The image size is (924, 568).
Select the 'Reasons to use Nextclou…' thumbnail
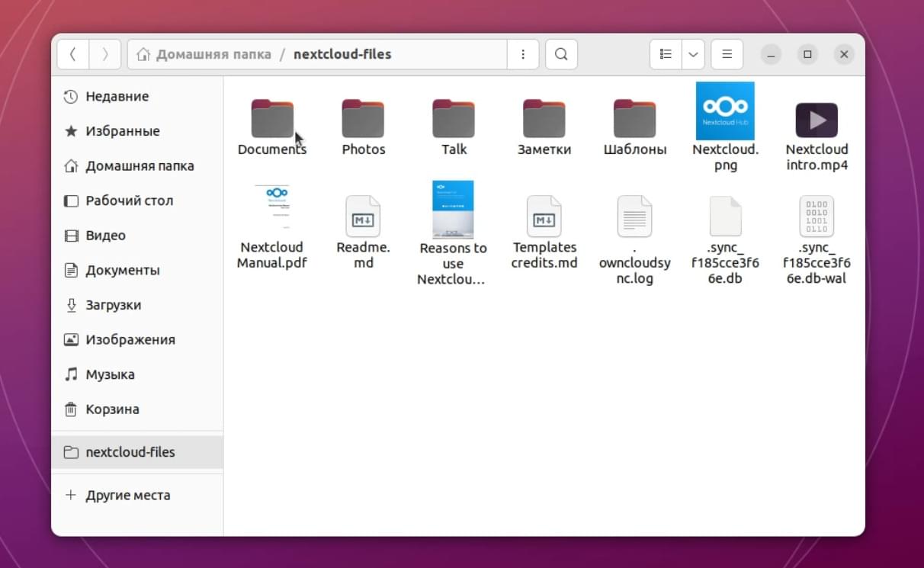point(454,210)
